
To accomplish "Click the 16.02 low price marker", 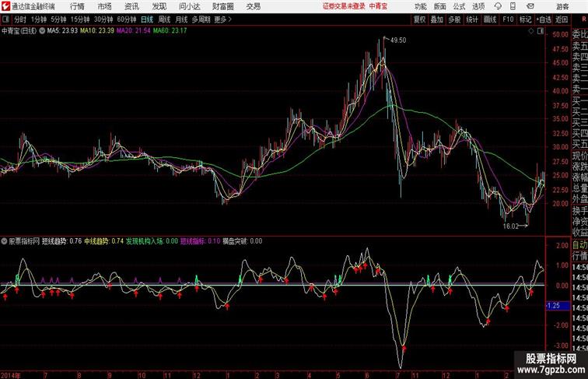I will tap(510, 226).
